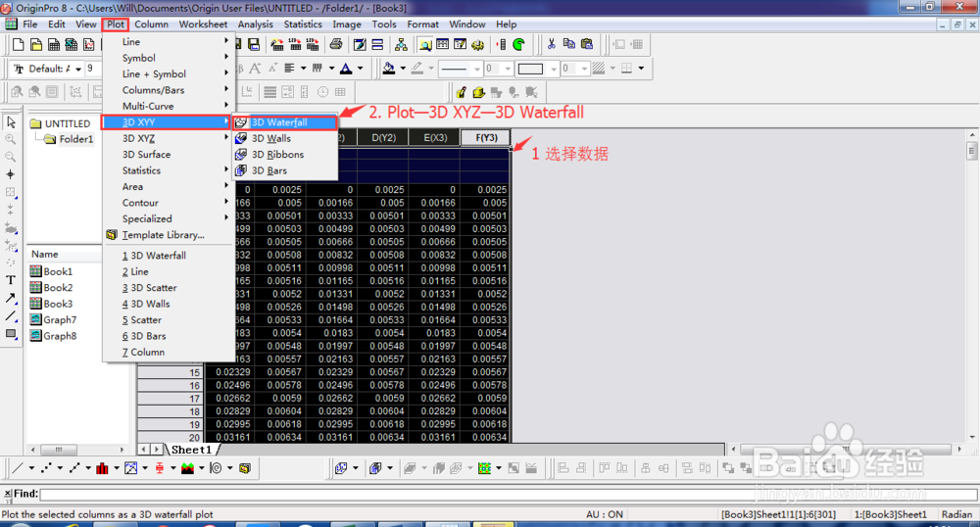Click the border color swatch box
Viewport: 980px width, 527px height.
[x=530, y=69]
